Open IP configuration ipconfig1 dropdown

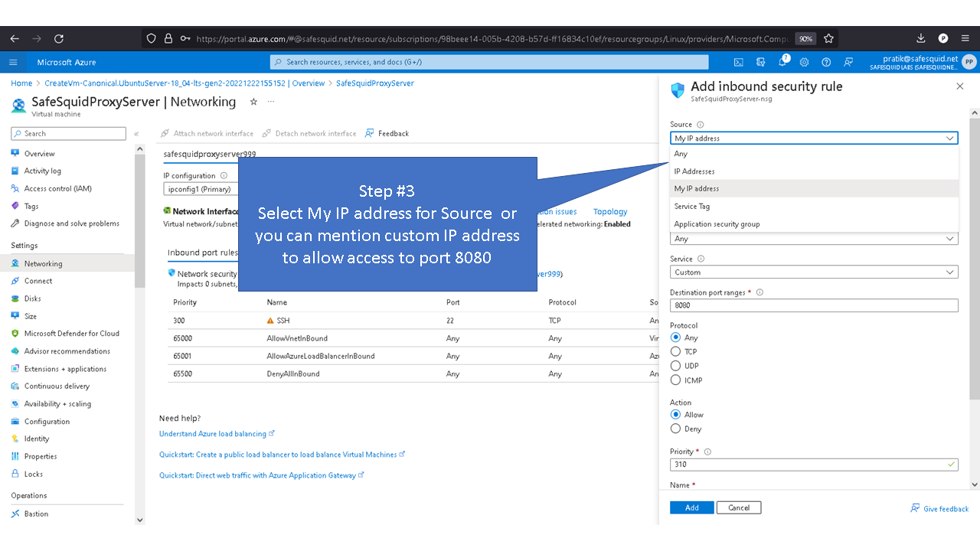click(202, 189)
